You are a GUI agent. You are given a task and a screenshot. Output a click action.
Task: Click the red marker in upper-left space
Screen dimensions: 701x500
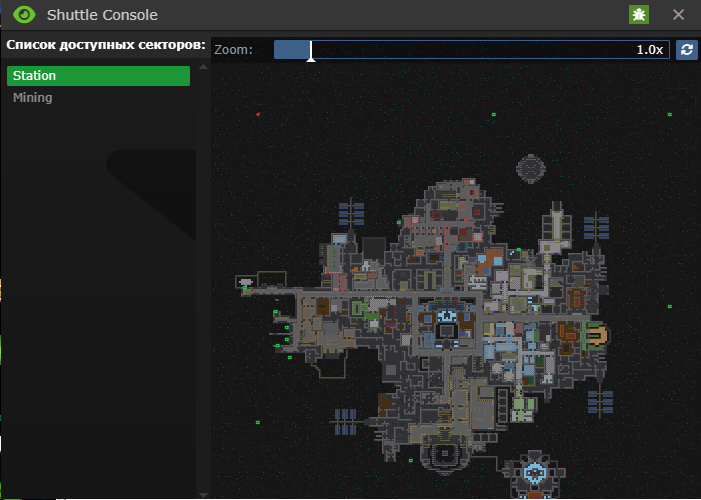click(258, 115)
